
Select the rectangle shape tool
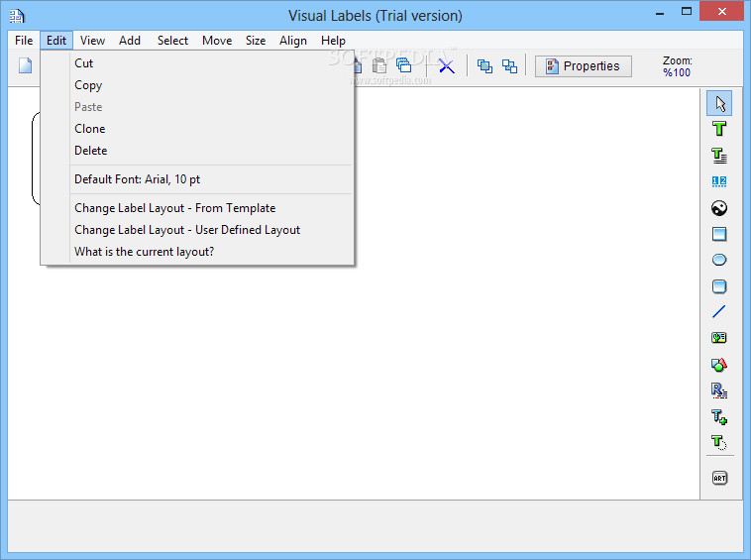tap(719, 234)
